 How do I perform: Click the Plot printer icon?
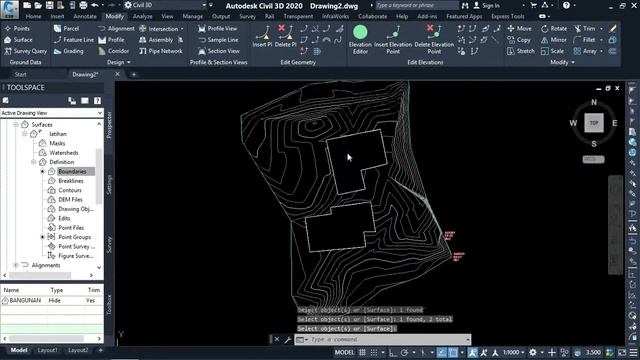point(83,5)
